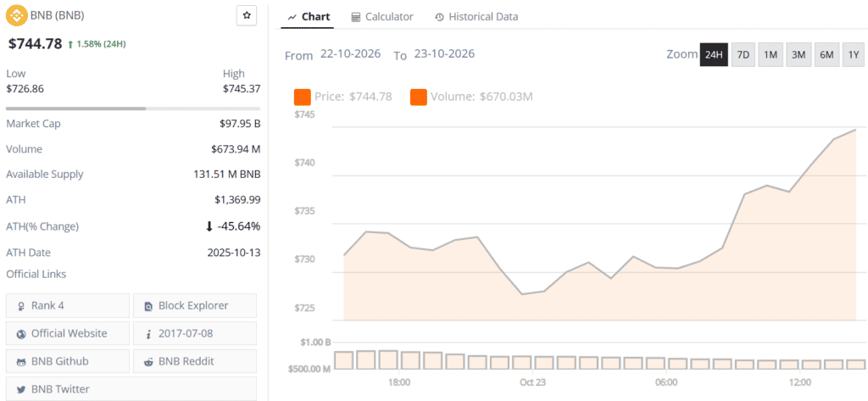Click the Twitter bird icon
Image resolution: width=868 pixels, height=401 pixels.
[21, 389]
